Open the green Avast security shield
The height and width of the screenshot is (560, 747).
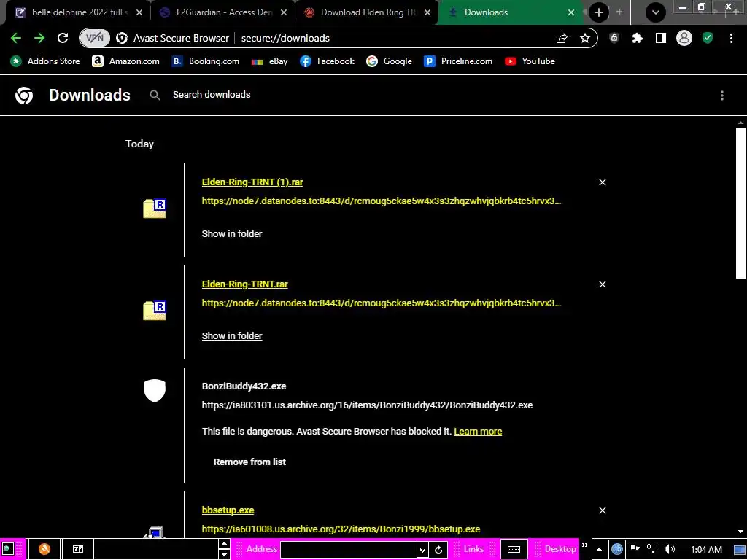[708, 38]
